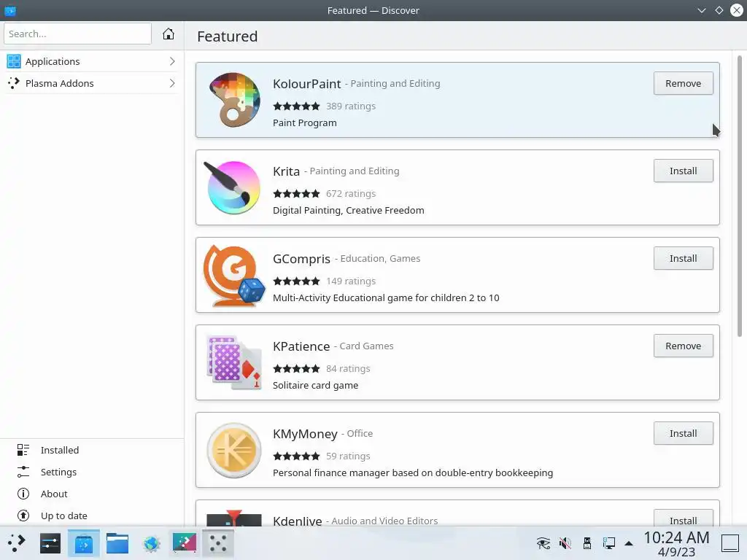Click the teal and pink taskbar app icon

(185, 542)
